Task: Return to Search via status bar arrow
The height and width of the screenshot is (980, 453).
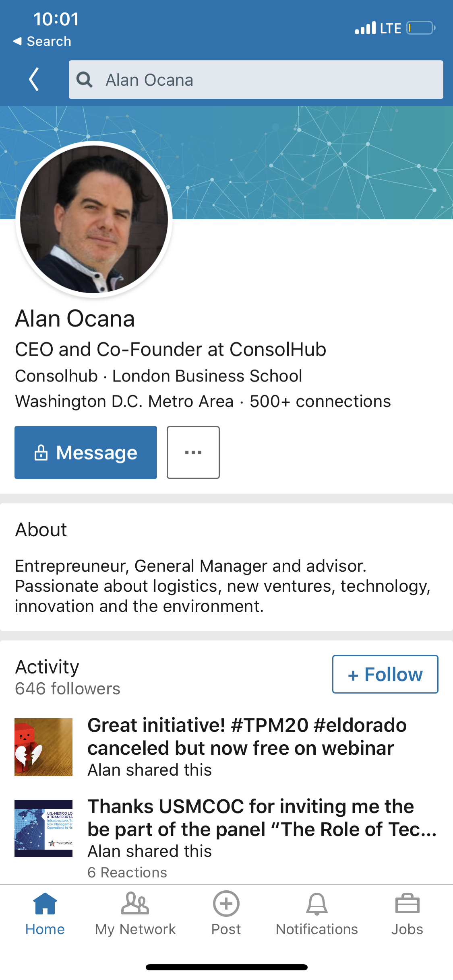Action: coord(42,41)
